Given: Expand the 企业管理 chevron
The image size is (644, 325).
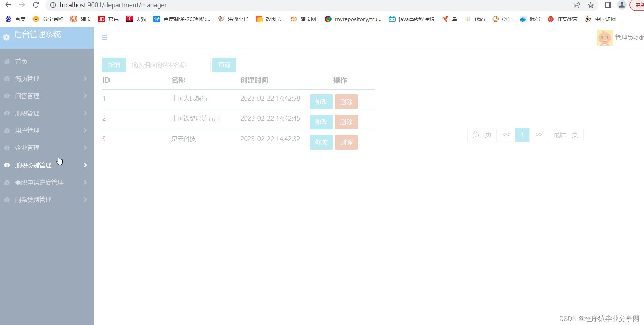Looking at the screenshot, I should click(85, 148).
